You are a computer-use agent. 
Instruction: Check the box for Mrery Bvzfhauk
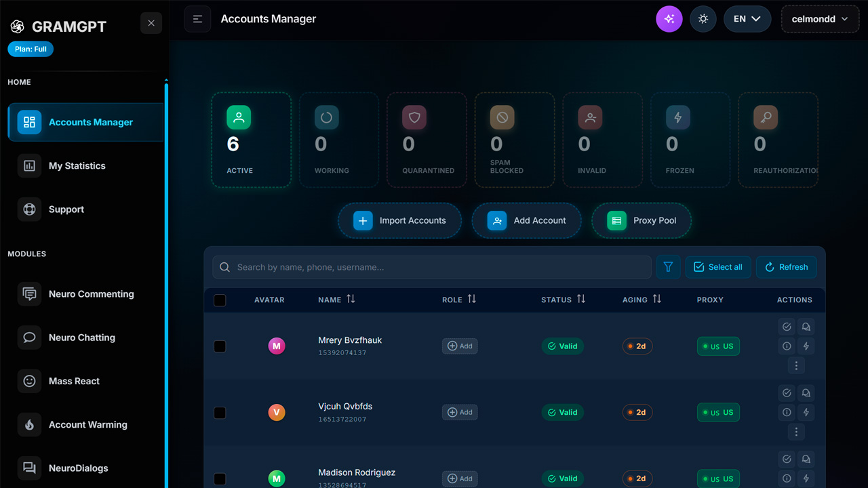coord(220,346)
